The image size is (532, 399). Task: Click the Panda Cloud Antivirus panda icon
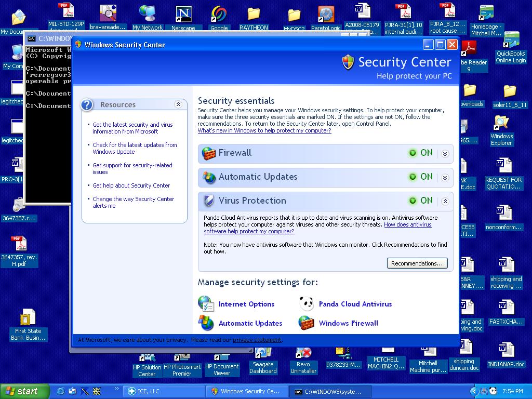307,303
